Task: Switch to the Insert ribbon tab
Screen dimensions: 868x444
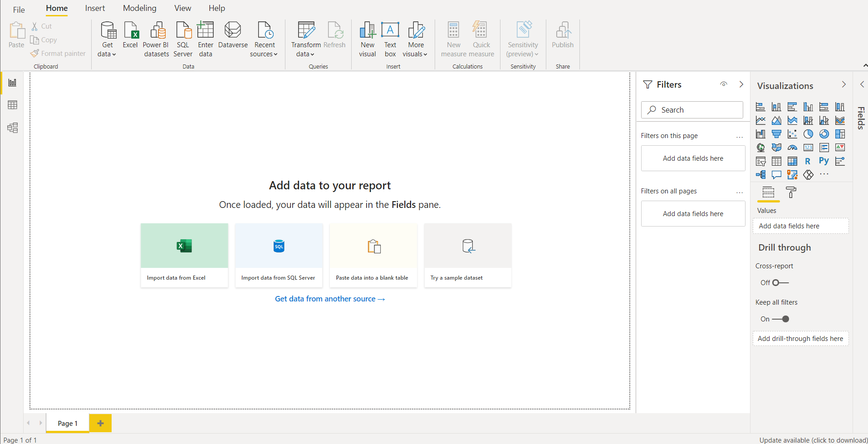Action: click(x=95, y=8)
